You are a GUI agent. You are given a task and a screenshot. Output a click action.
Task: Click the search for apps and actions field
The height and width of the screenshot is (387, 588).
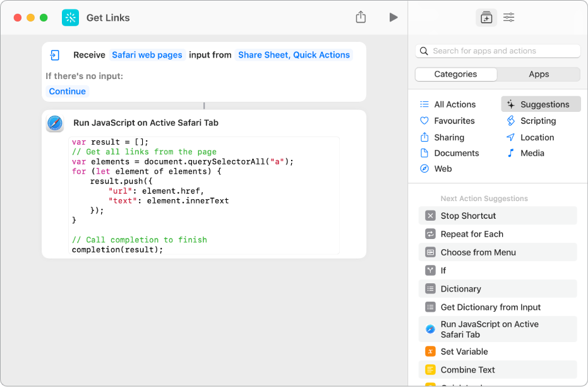coord(498,51)
